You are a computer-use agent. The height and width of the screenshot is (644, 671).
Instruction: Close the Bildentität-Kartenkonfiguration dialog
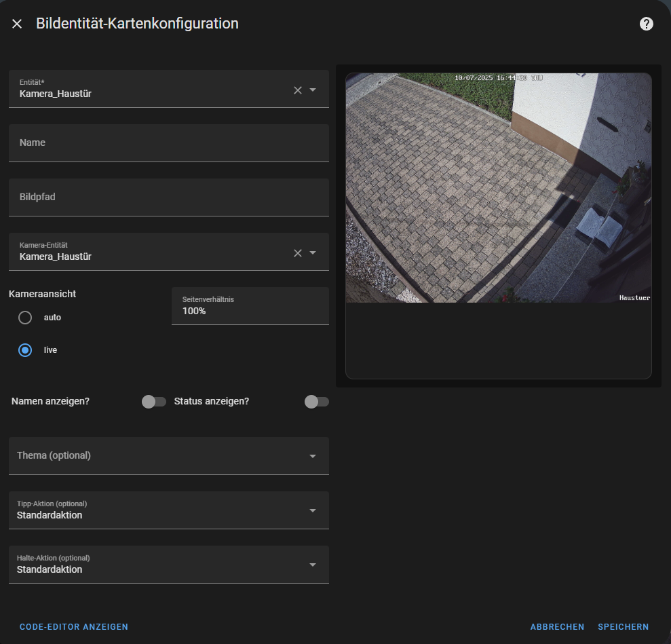[x=17, y=24]
